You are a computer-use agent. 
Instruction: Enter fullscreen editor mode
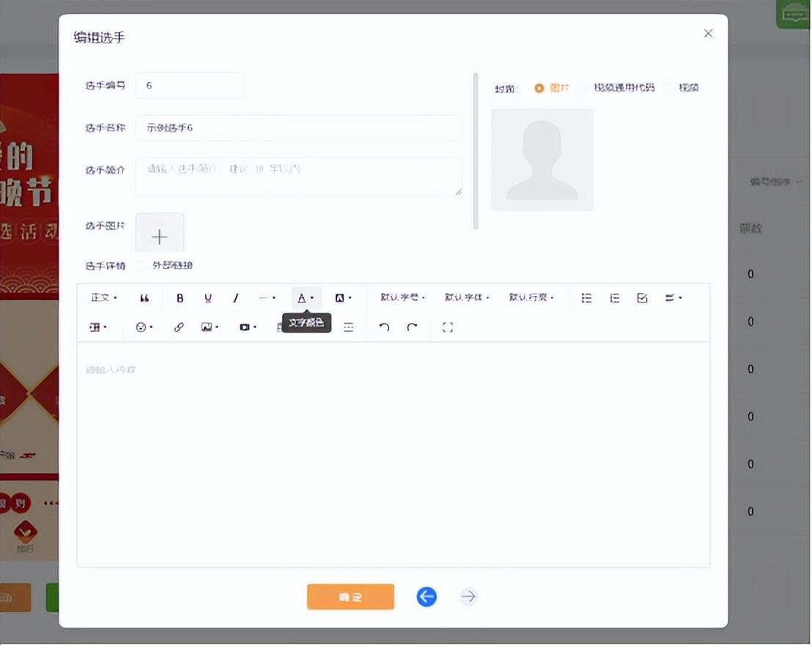click(x=448, y=327)
